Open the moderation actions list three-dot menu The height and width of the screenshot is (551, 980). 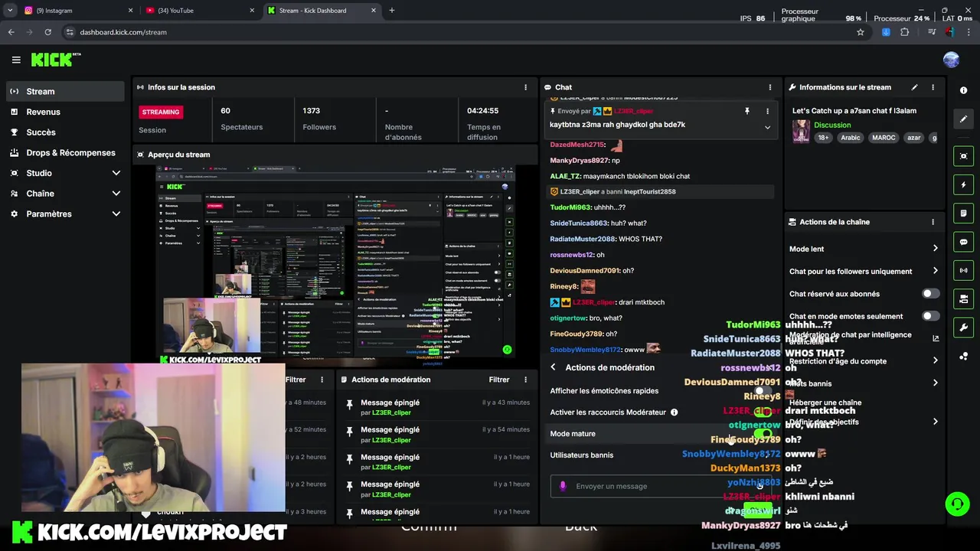coord(525,380)
